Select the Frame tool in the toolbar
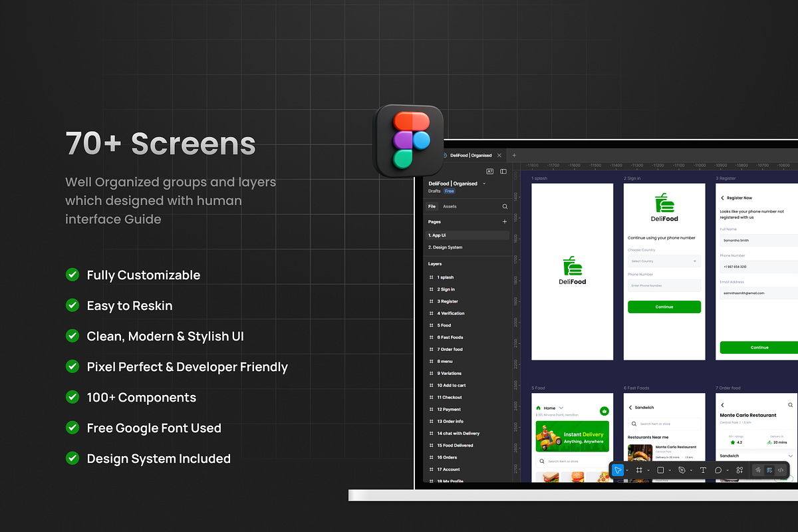This screenshot has width=798, height=532. [639, 470]
